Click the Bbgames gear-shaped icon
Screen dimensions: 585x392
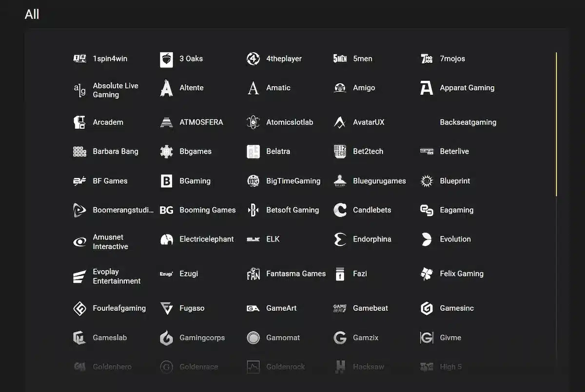point(166,151)
